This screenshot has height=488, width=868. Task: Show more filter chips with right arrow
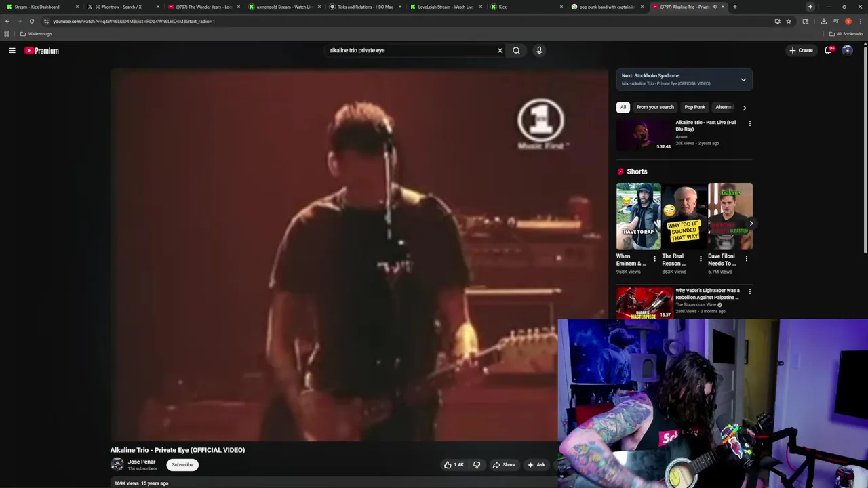point(744,108)
